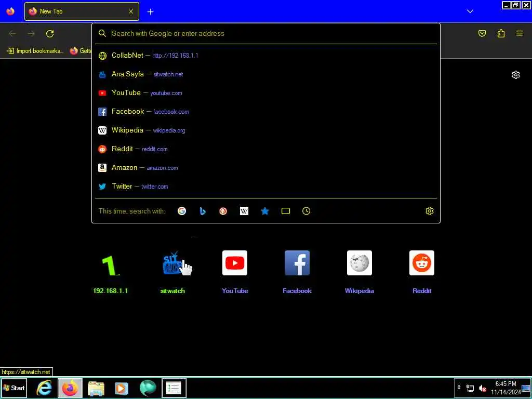Open Windows Media Player in taskbar
Screen dimensions: 532x399
click(x=122, y=388)
